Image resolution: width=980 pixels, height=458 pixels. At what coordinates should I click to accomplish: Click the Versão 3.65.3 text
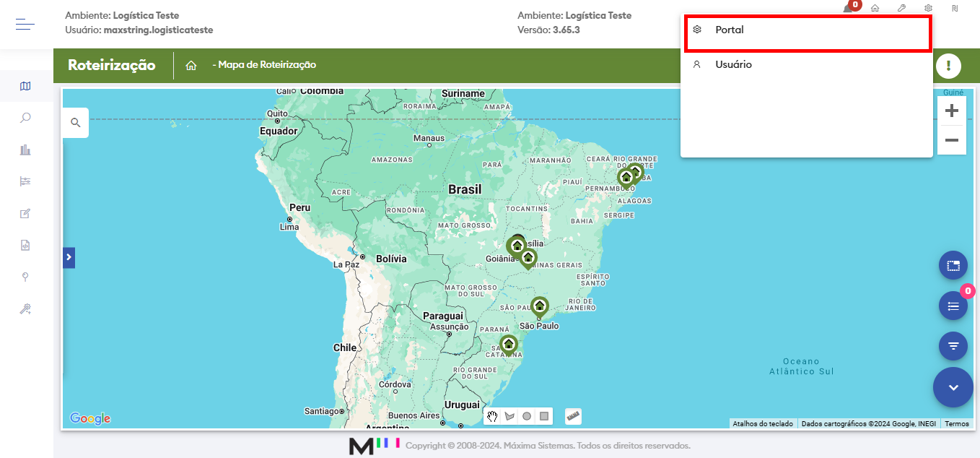click(548, 30)
